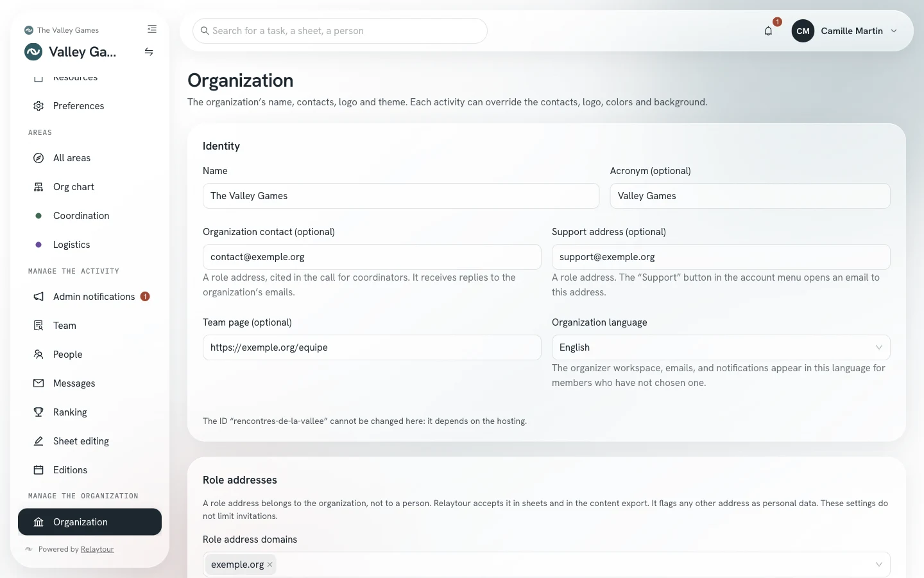The image size is (924, 578).
Task: Open the Logistics area
Action: point(90,245)
